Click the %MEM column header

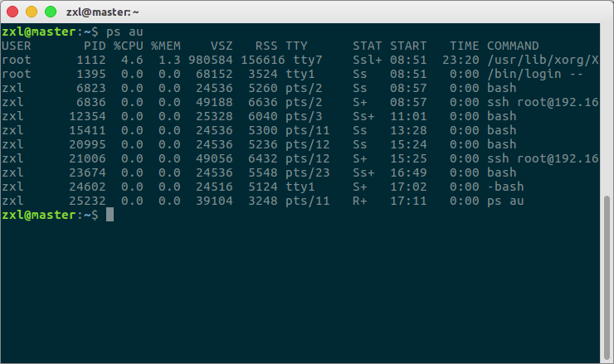(166, 46)
